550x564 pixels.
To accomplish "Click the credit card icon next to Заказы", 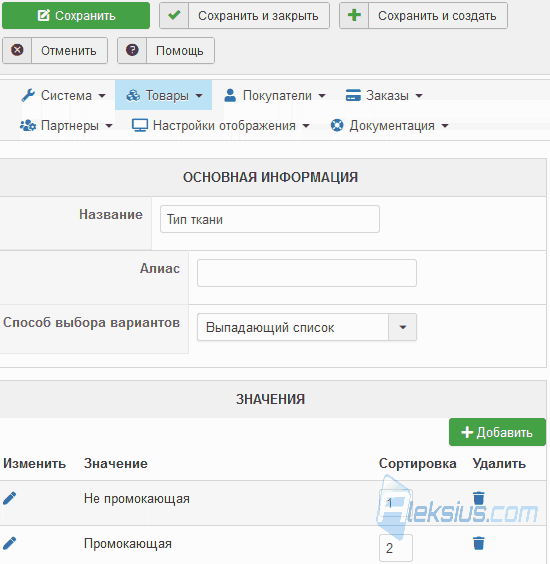I will coord(353,95).
